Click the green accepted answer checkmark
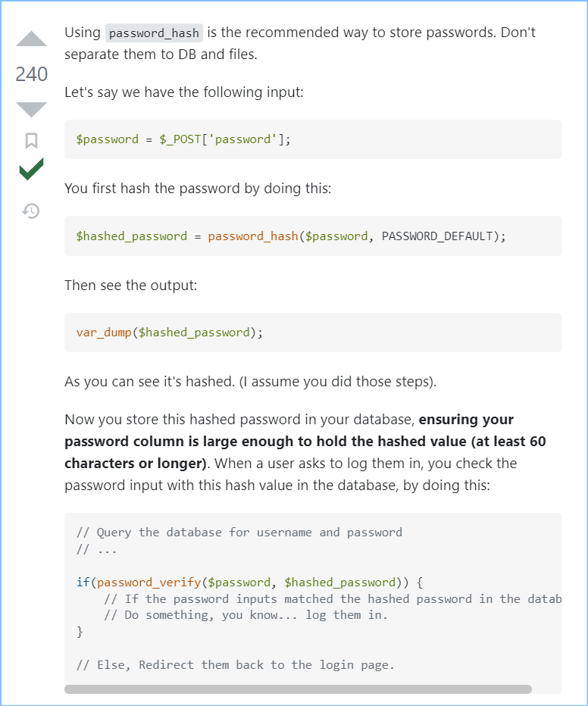The image size is (588, 706). 31,170
